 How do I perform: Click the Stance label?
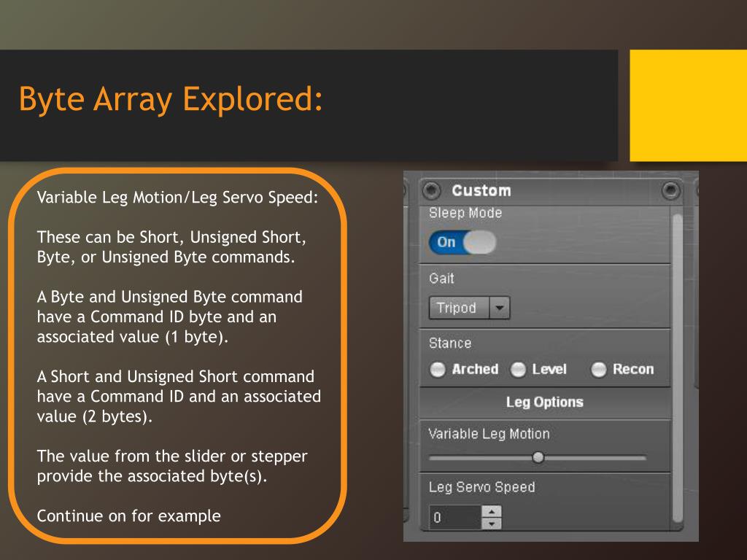tap(449, 343)
